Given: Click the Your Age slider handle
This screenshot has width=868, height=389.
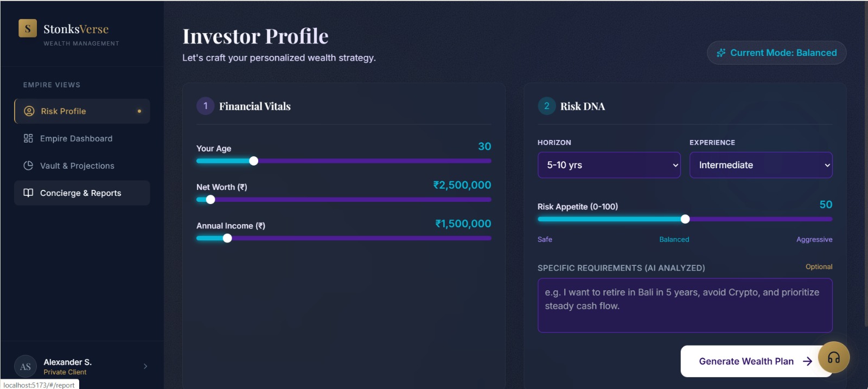Looking at the screenshot, I should (253, 161).
